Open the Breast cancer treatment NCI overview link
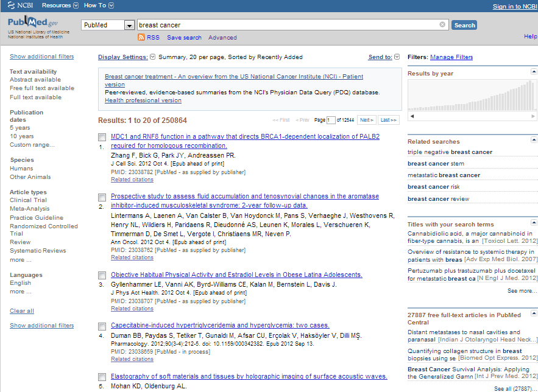The image size is (538, 392). [234, 80]
